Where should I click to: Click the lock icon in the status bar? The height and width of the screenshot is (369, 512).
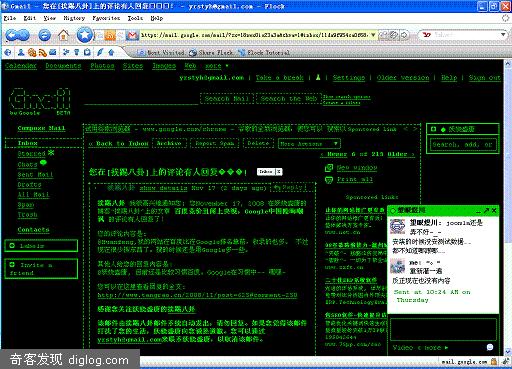tap(494, 361)
